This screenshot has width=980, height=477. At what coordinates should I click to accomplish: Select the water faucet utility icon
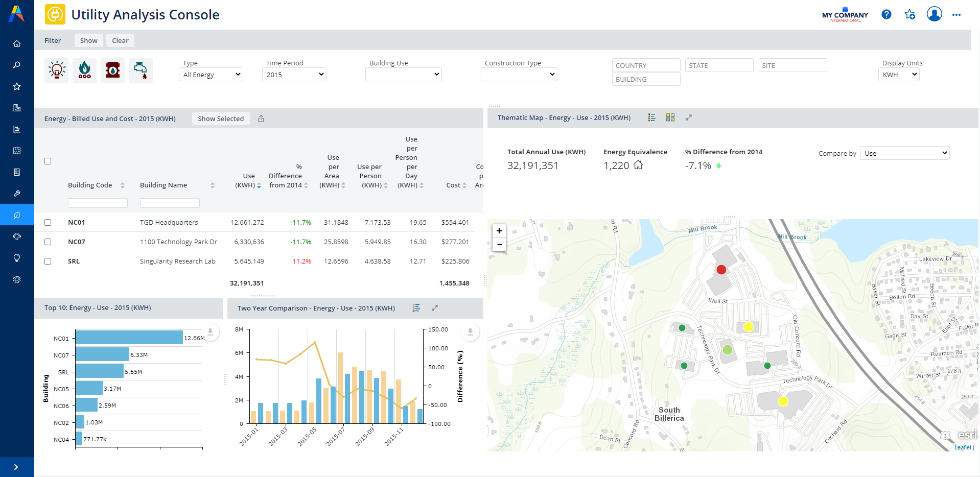pos(140,70)
